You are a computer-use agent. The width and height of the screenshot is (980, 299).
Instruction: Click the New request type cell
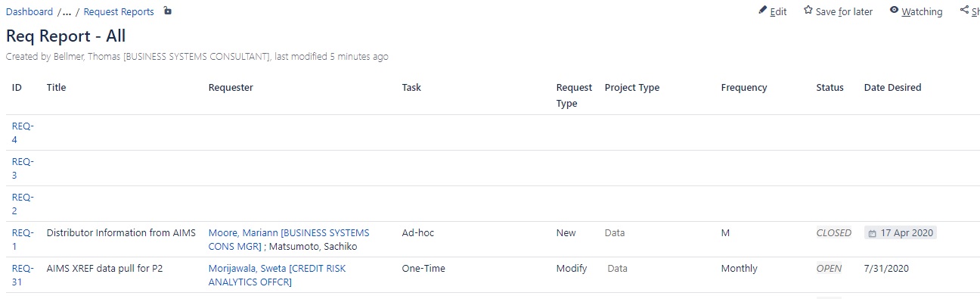[566, 233]
